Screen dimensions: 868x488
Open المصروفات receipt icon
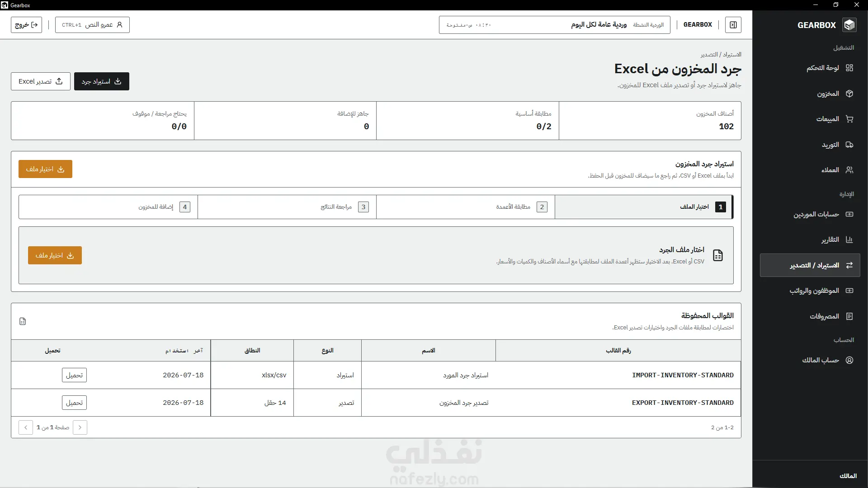(x=849, y=316)
